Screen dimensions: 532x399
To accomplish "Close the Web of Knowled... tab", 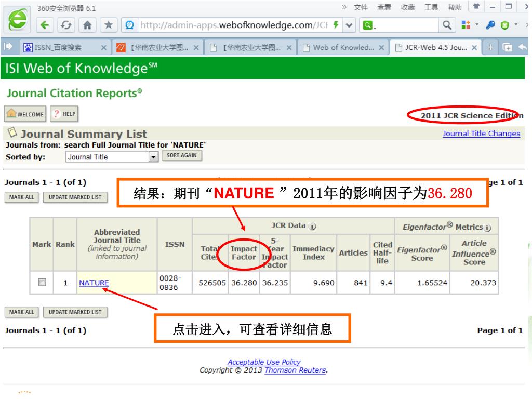I will point(381,48).
